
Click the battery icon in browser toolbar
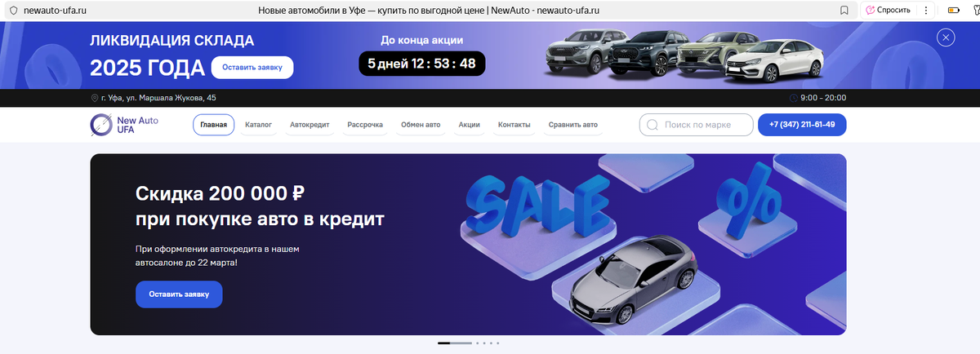953,11
